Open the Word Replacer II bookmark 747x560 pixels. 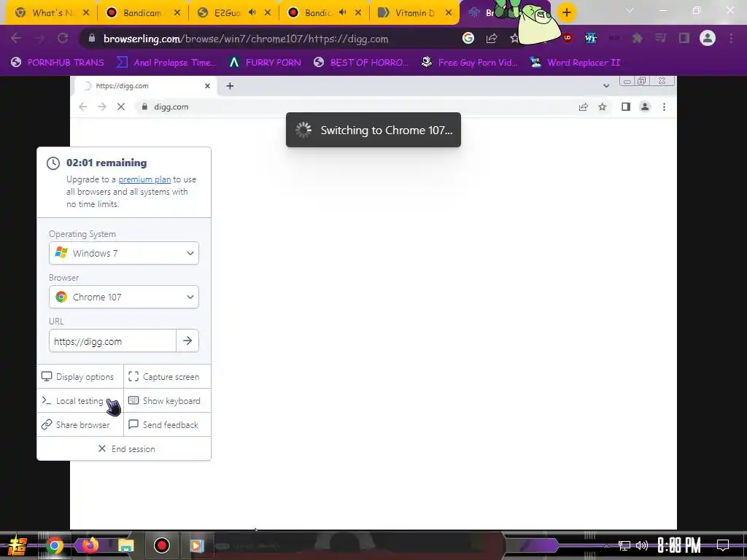tap(576, 63)
